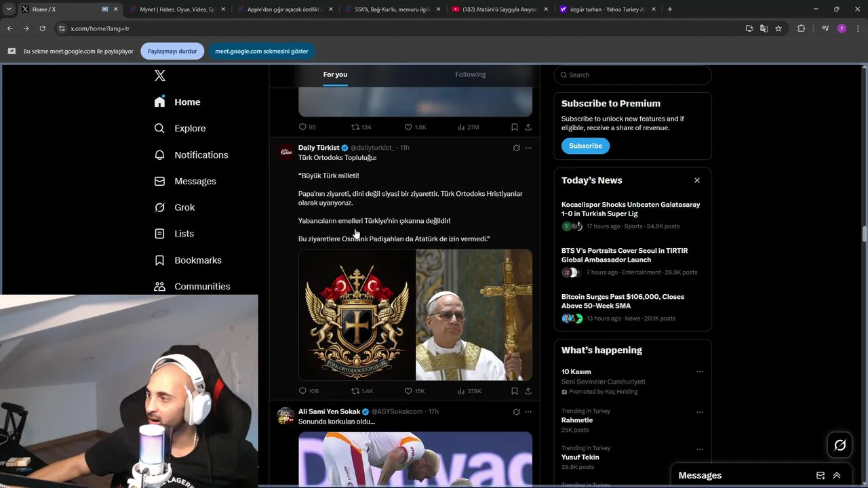
Task: Bookmark this page with star icon
Action: pos(778,28)
